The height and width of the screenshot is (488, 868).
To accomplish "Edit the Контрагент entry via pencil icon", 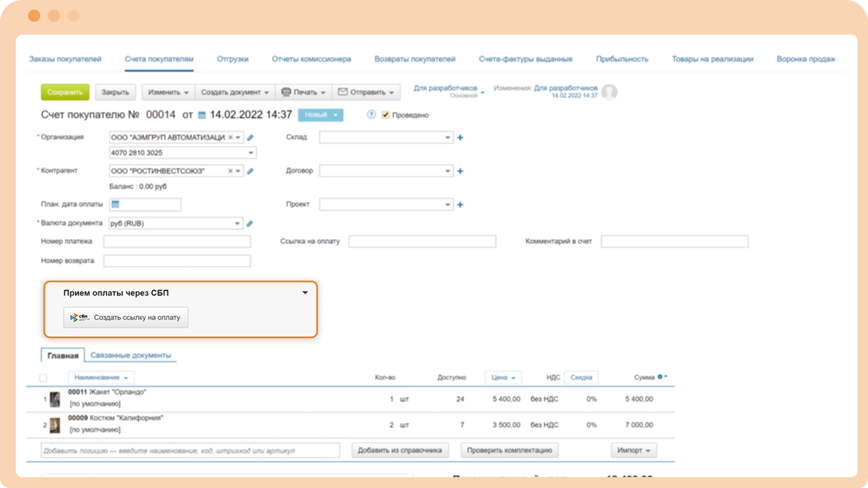I will pyautogui.click(x=250, y=171).
